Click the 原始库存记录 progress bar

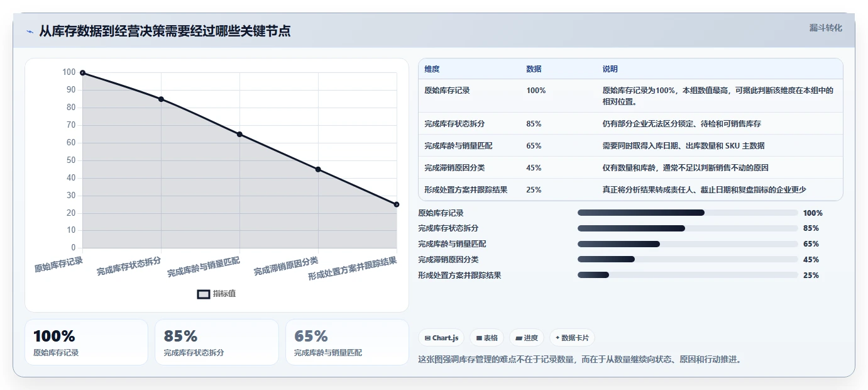coord(688,213)
